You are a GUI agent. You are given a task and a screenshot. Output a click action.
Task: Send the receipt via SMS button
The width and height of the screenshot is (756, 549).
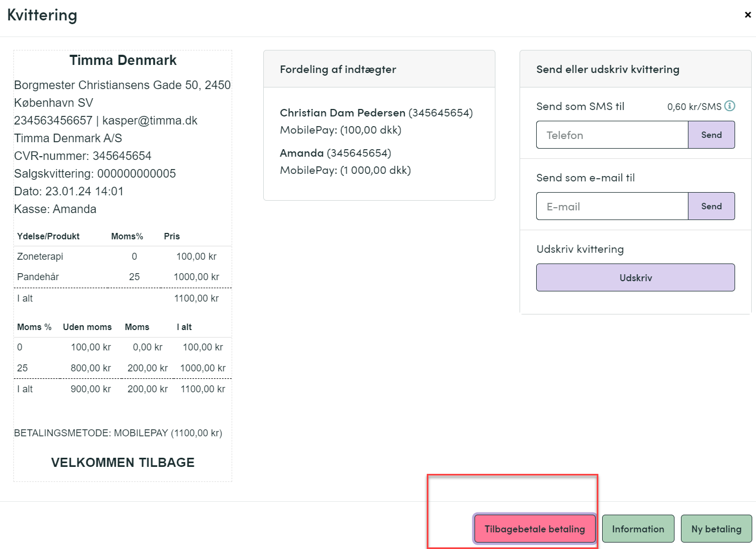tap(711, 135)
